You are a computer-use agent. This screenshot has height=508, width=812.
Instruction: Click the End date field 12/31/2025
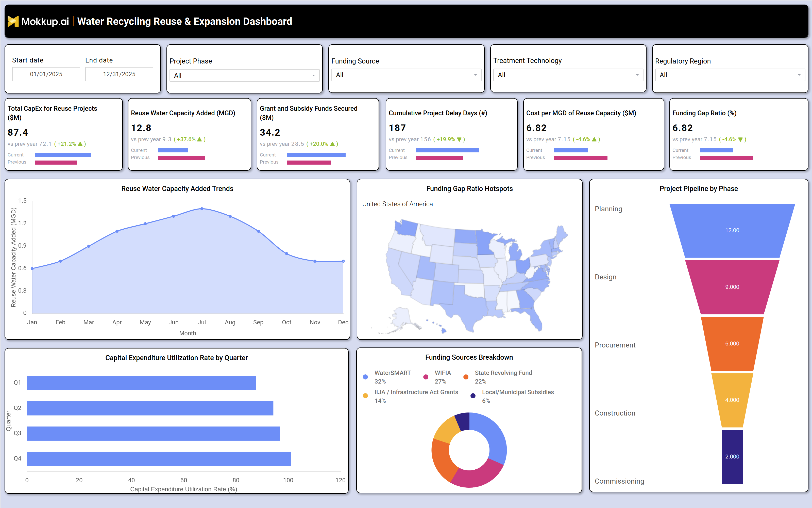point(119,74)
